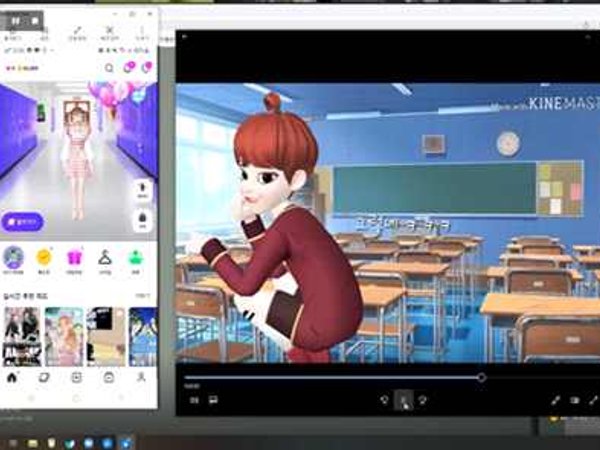Toggle the subtitles icon in video player
The height and width of the screenshot is (450, 600).
pyautogui.click(x=194, y=400)
